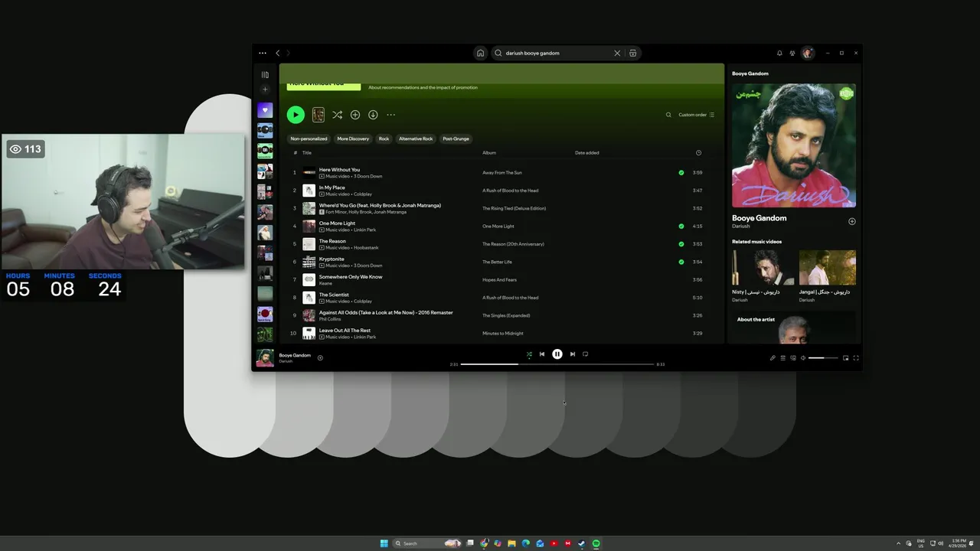980x551 pixels.
Task: Open notifications bell in Spotify header
Action: coord(779,53)
